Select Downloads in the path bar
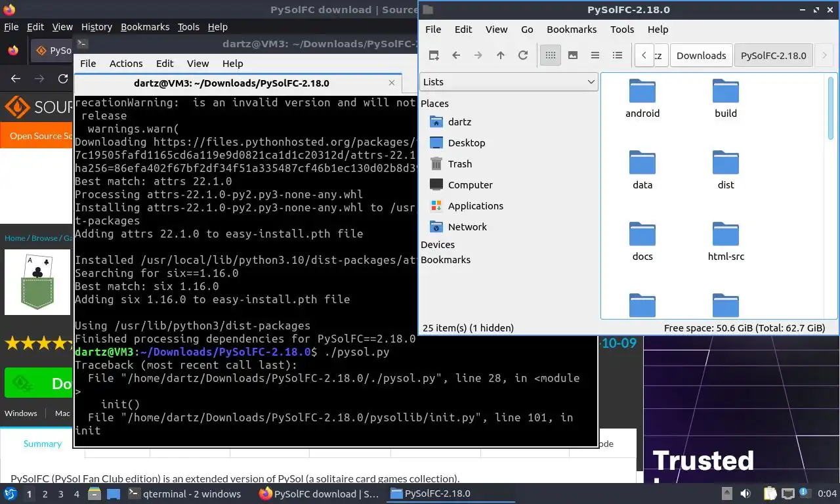840x504 pixels. pyautogui.click(x=701, y=55)
